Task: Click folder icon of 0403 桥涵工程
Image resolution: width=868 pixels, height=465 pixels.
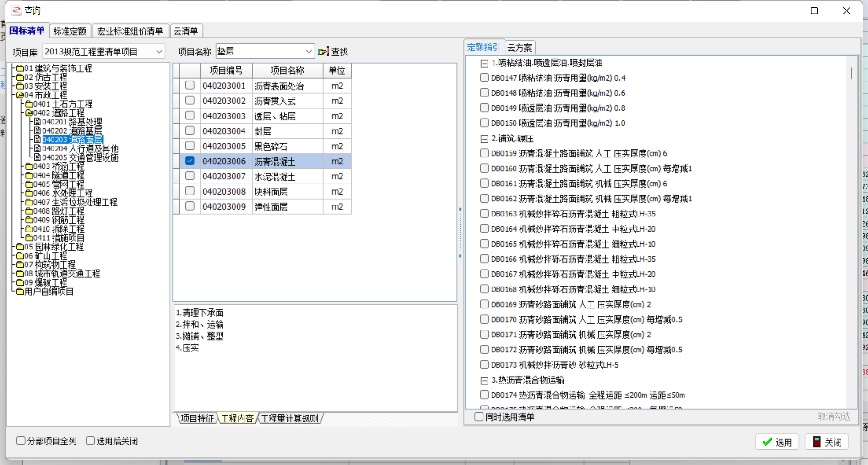Action: [29, 167]
